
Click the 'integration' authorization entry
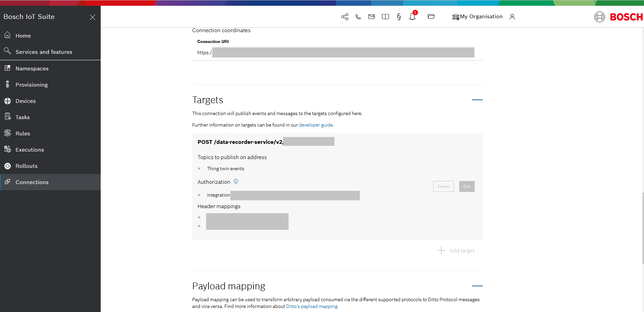[x=218, y=195]
